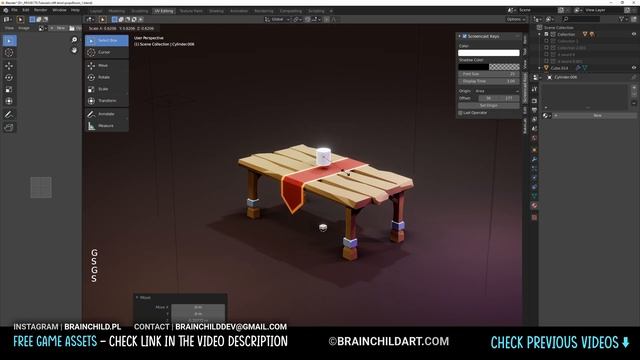Activate the Move tool in the 3D viewport

pyautogui.click(x=107, y=65)
